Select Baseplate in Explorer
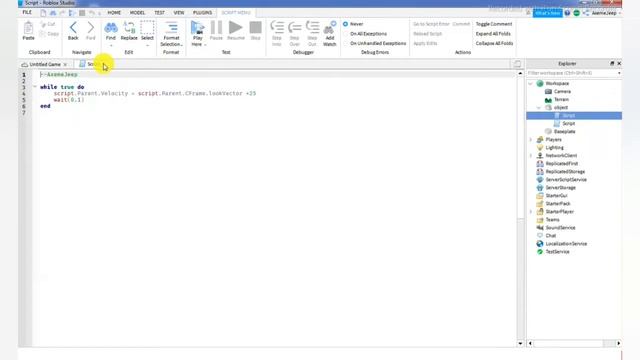640x360 pixels. click(564, 131)
